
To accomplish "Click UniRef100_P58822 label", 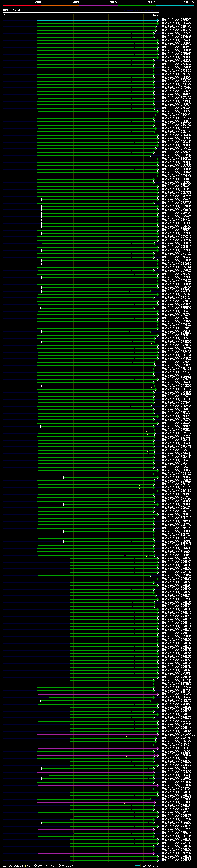I will (177, 467).
